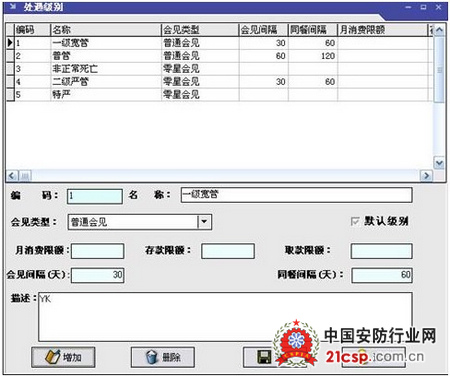Click the floppy disk save icon
450x377 pixels.
(x=264, y=357)
